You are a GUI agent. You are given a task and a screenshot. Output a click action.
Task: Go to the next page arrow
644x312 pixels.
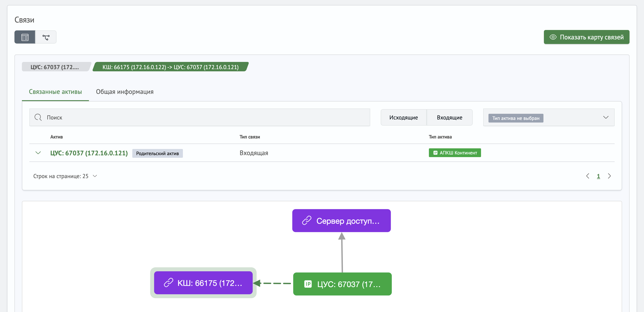(x=609, y=176)
